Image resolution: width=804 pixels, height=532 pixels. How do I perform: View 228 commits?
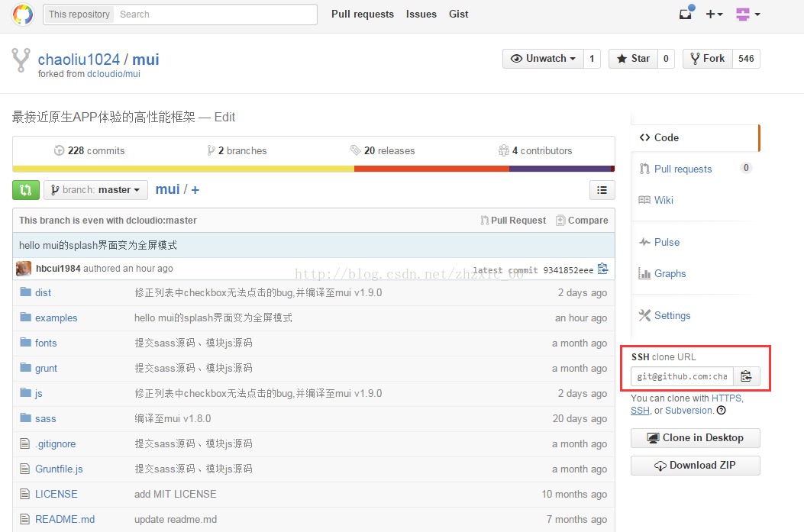tap(89, 150)
